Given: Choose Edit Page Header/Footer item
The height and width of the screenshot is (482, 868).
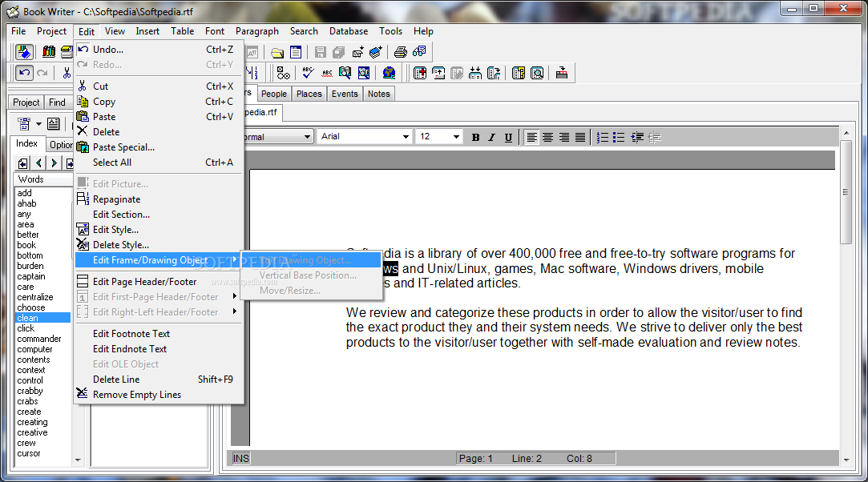Looking at the screenshot, I should pyautogui.click(x=159, y=281).
